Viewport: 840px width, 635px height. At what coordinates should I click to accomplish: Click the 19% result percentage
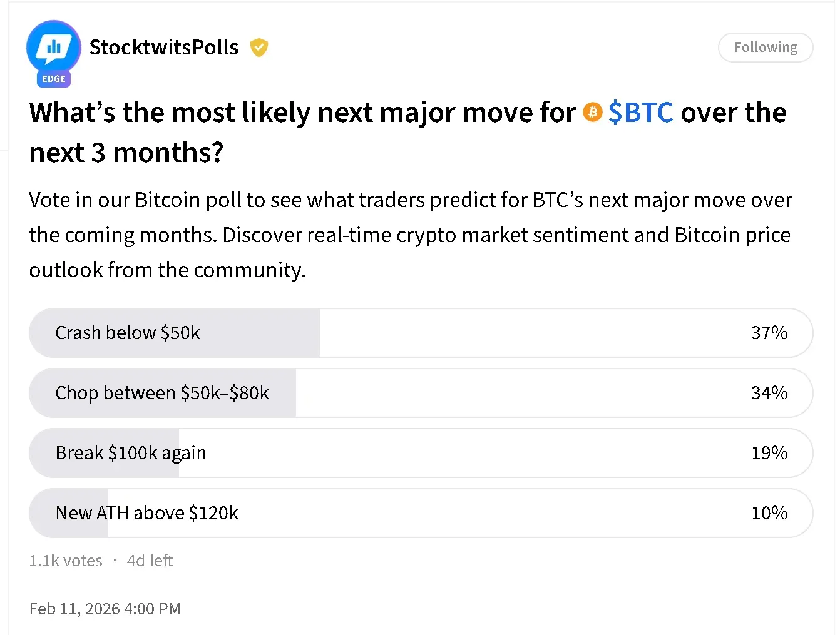[x=769, y=453]
